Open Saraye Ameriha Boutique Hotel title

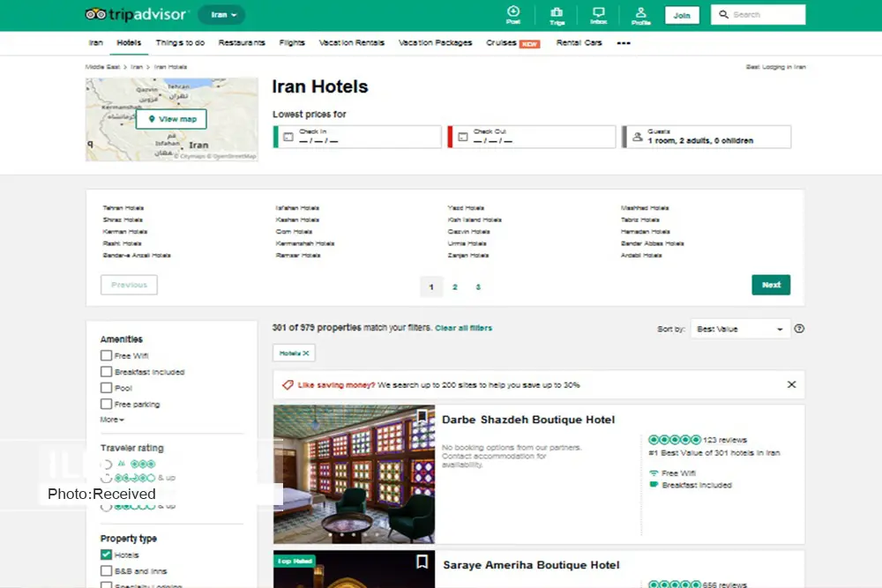(x=531, y=565)
